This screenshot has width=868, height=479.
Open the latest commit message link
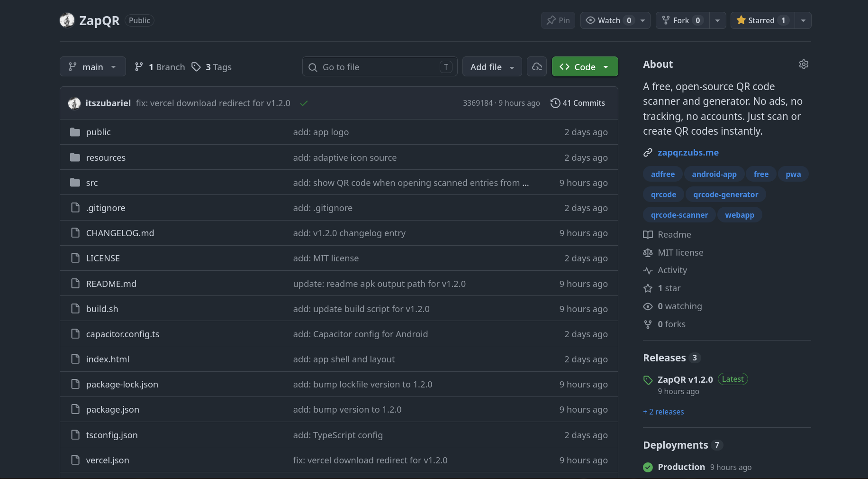pos(213,103)
